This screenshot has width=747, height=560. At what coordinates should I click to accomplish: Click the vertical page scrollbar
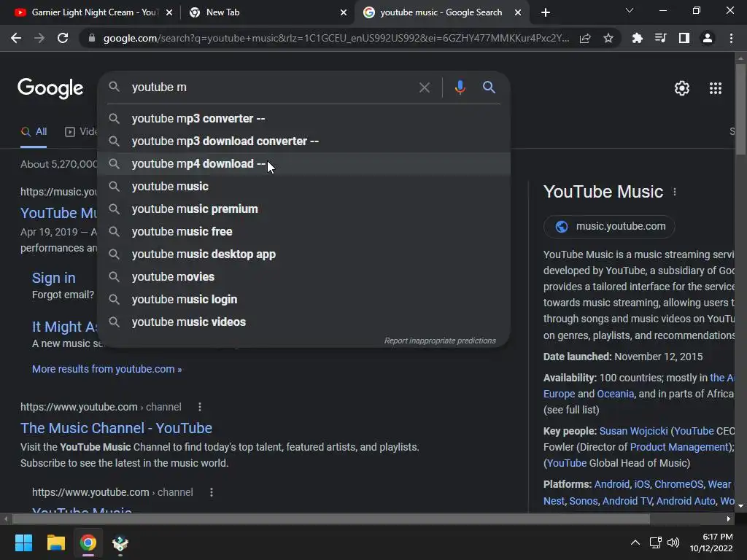pos(740,109)
